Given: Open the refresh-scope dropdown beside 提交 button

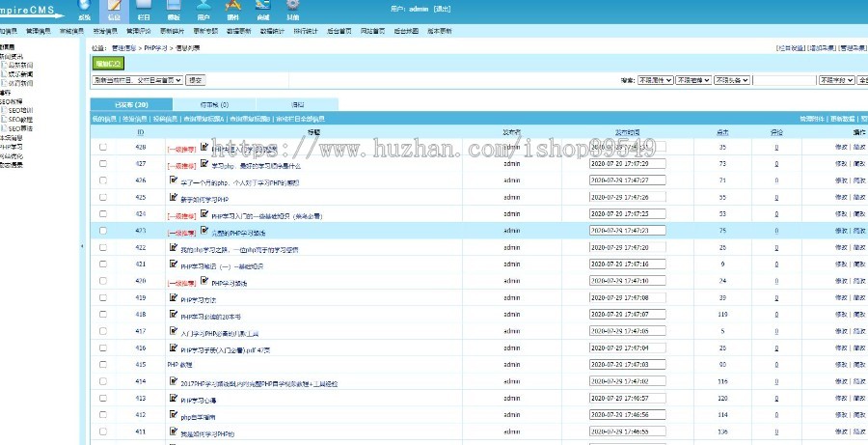Looking at the screenshot, I should point(137,80).
